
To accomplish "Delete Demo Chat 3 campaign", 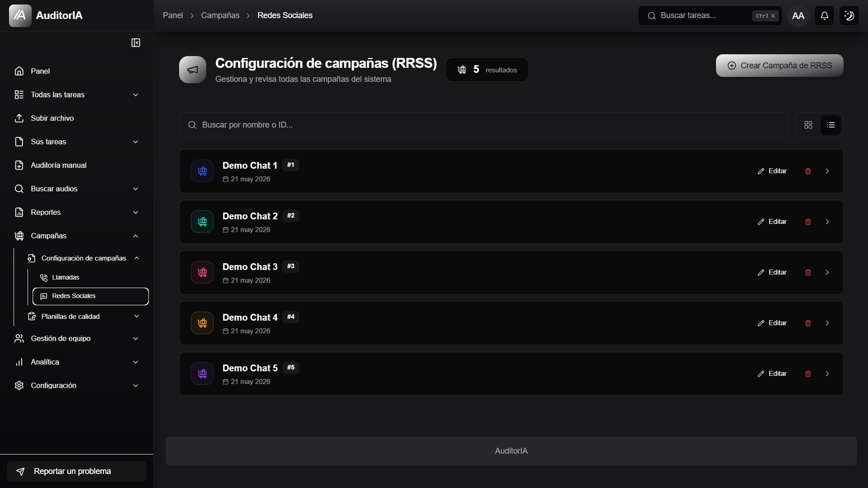I will click(808, 272).
